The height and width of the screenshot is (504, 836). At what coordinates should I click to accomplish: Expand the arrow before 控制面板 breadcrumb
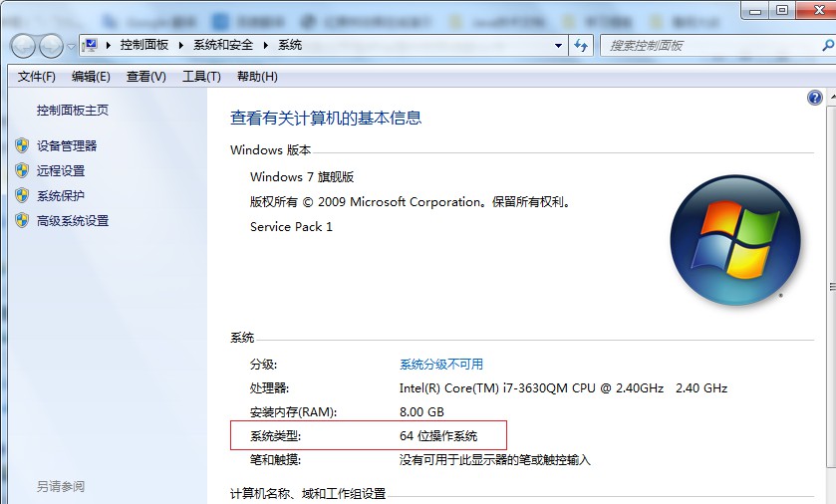tap(109, 45)
